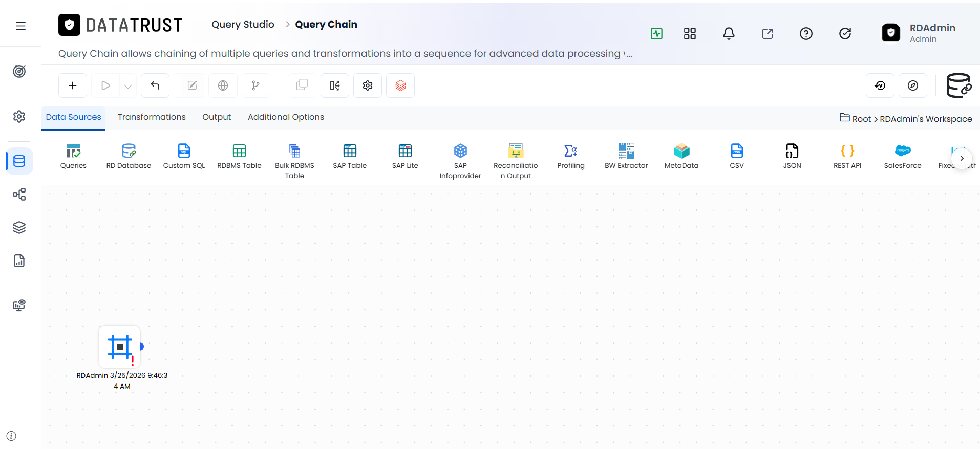This screenshot has height=449, width=980.
Task: Click the edit pencil toolbar button
Action: [192, 85]
